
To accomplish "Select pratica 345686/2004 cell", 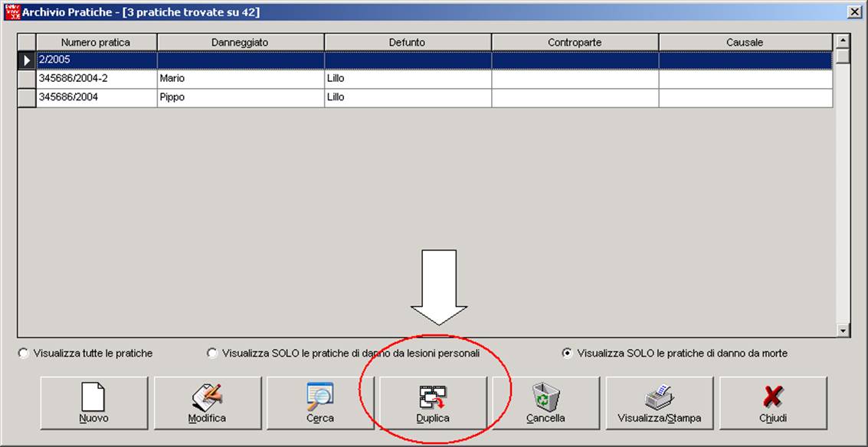I will pos(97,97).
